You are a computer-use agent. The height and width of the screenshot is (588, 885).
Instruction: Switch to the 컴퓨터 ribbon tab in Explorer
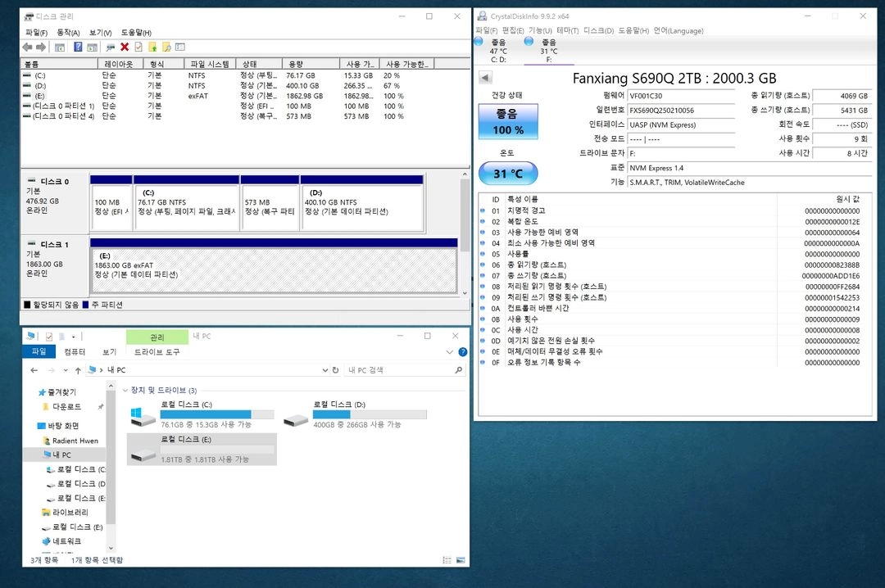75,351
